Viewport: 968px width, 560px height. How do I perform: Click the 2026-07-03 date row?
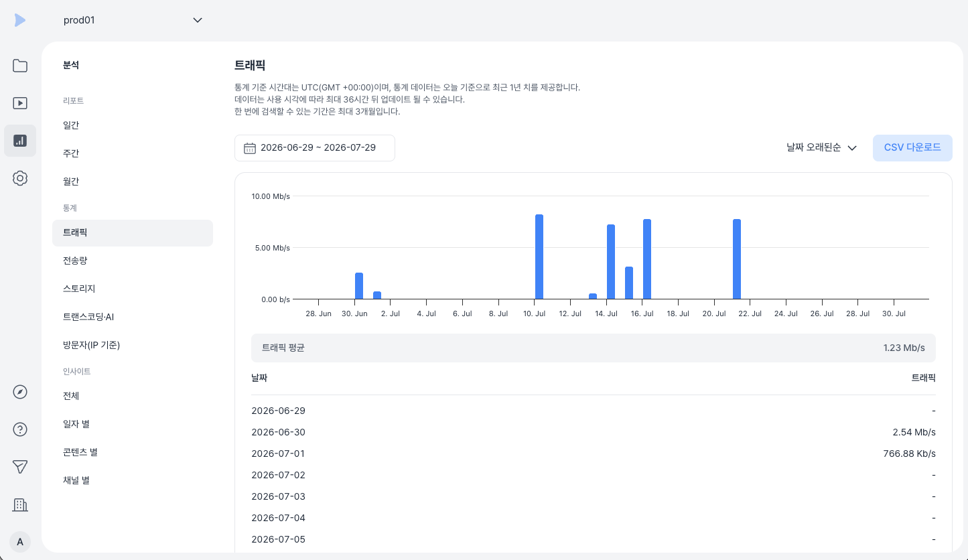pos(594,496)
